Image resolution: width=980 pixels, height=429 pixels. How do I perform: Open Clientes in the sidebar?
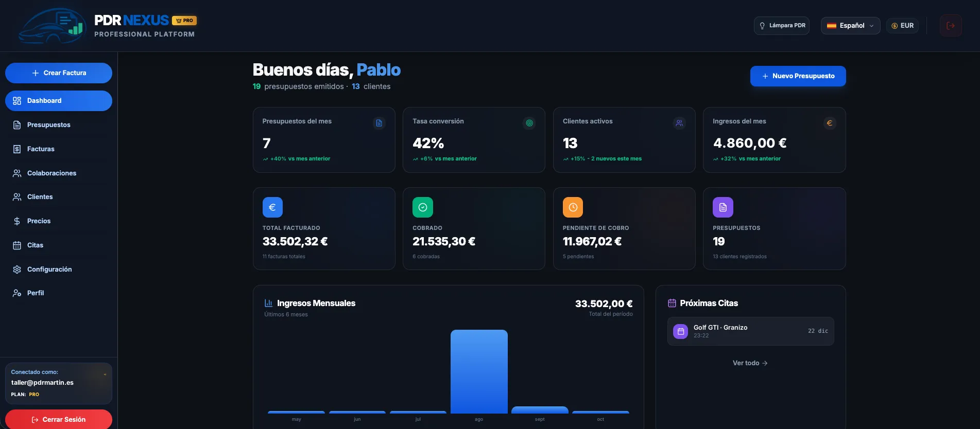point(59,197)
